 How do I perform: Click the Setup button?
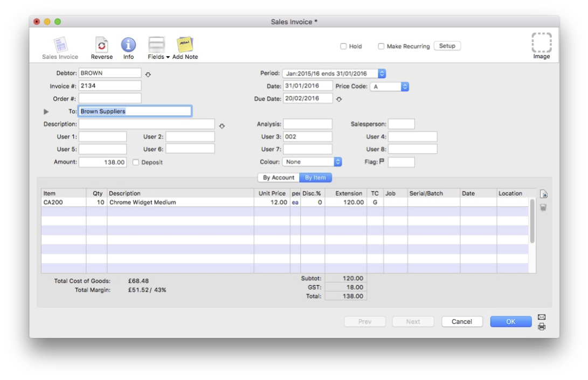[x=447, y=46]
